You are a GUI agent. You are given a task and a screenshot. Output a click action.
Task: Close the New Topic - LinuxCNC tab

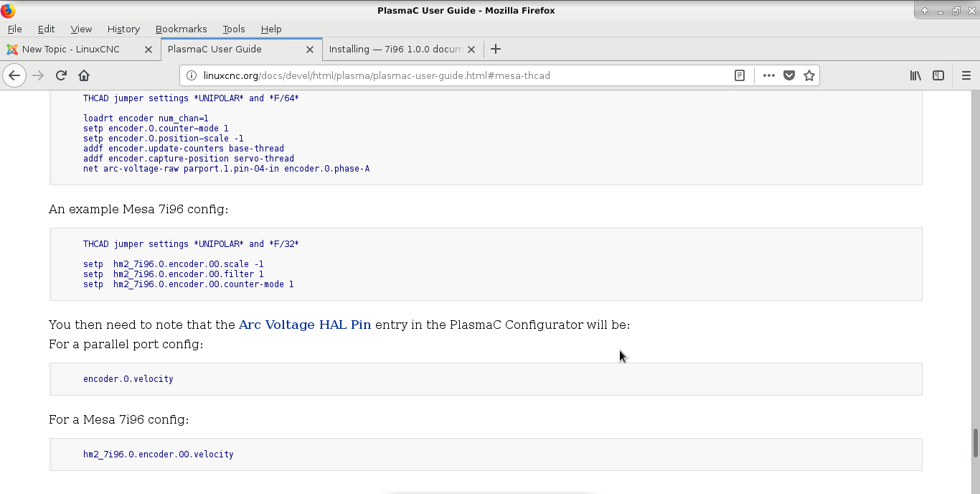tap(149, 50)
